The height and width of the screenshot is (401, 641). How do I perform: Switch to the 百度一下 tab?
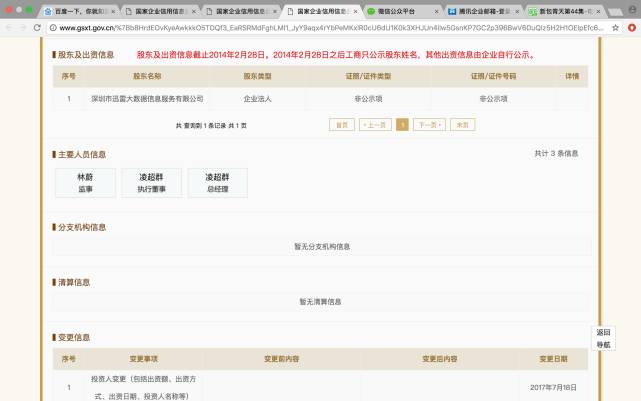pyautogui.click(x=80, y=11)
